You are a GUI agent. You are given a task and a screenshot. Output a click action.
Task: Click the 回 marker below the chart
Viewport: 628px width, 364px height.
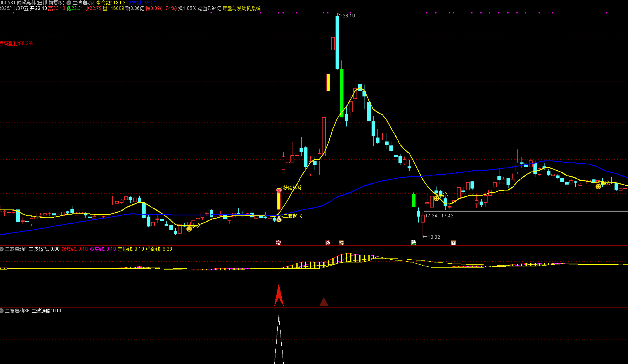[x=453, y=242]
